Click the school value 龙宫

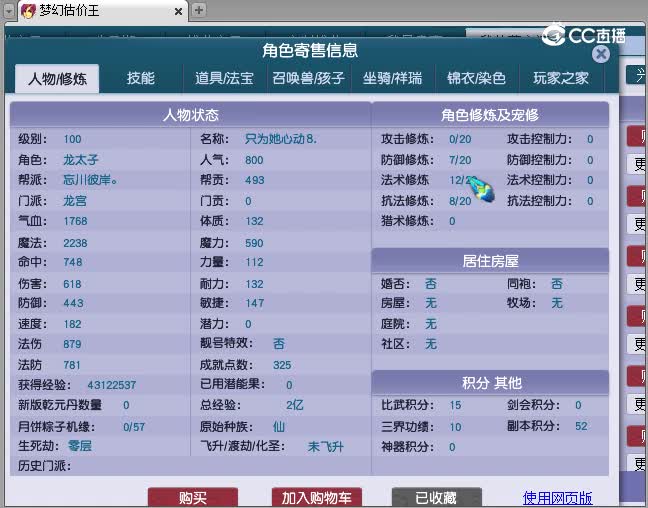click(x=75, y=201)
